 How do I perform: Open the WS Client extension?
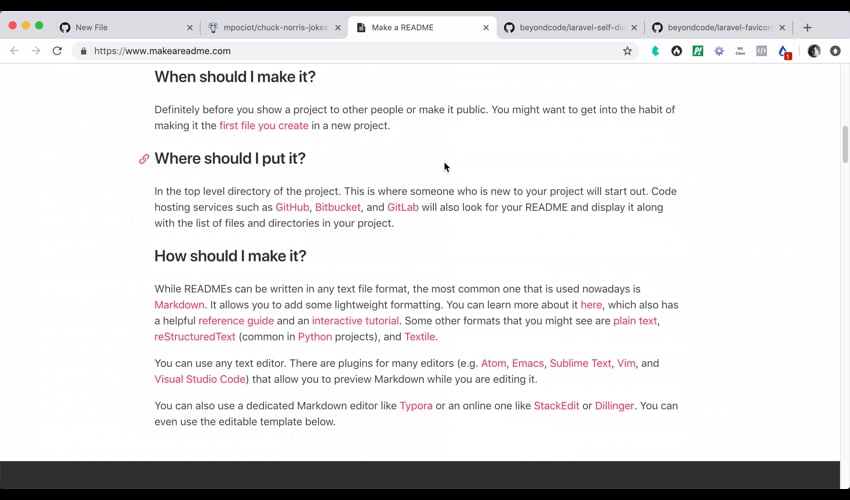click(740, 51)
